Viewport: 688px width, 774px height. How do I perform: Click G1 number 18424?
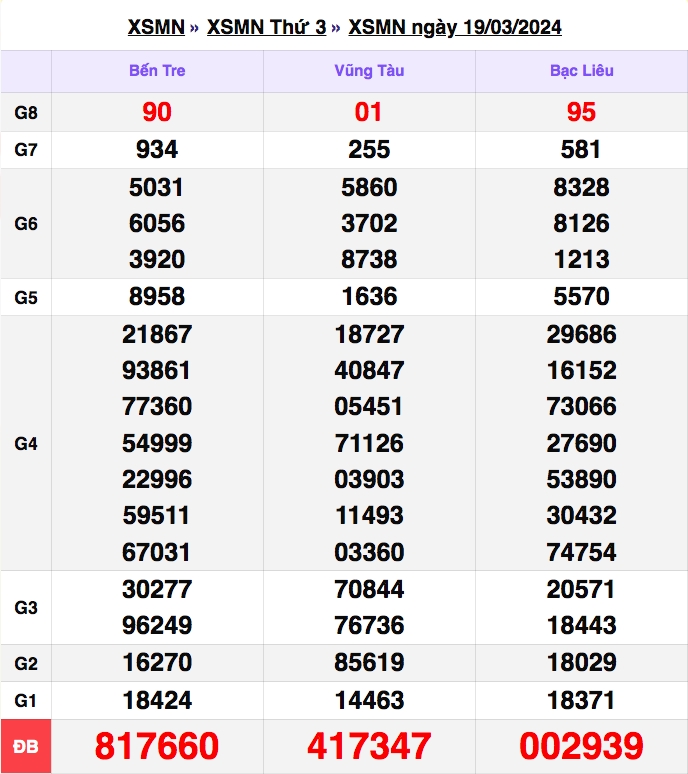[157, 700]
